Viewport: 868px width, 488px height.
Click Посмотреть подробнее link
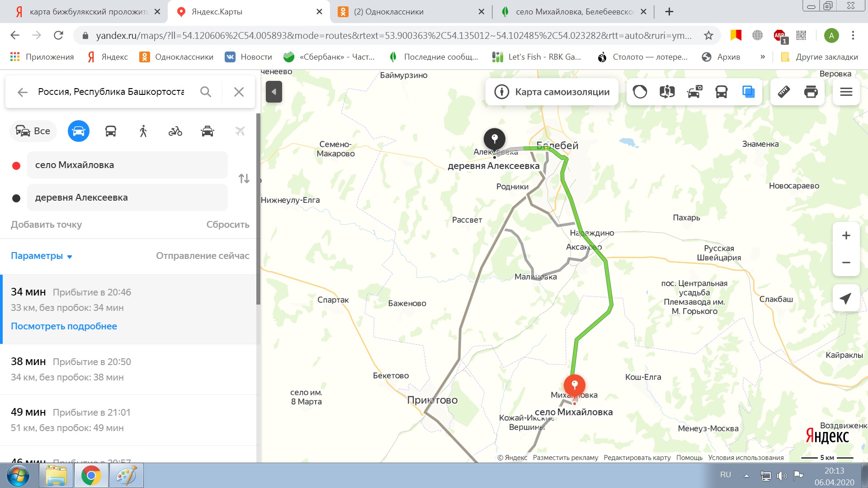(64, 326)
